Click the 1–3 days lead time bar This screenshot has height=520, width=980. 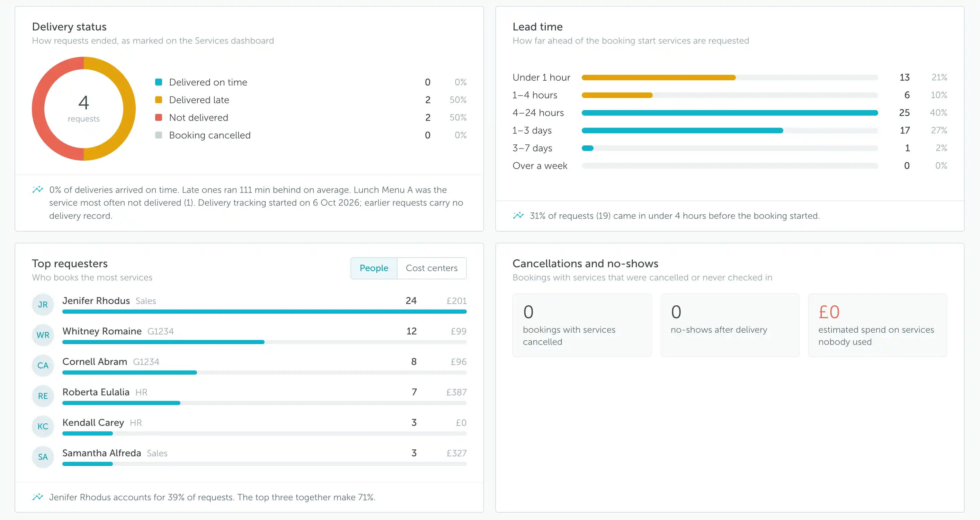[x=730, y=131]
